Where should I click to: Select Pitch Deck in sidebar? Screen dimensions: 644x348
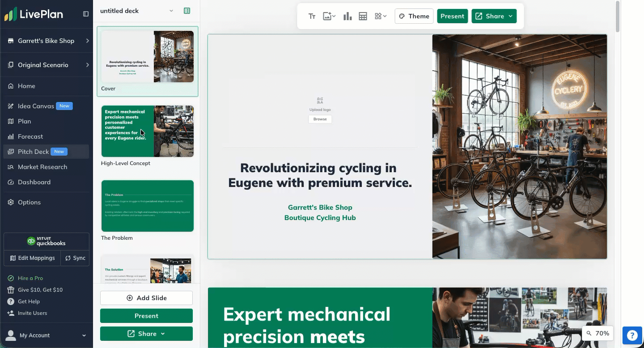tap(47, 152)
